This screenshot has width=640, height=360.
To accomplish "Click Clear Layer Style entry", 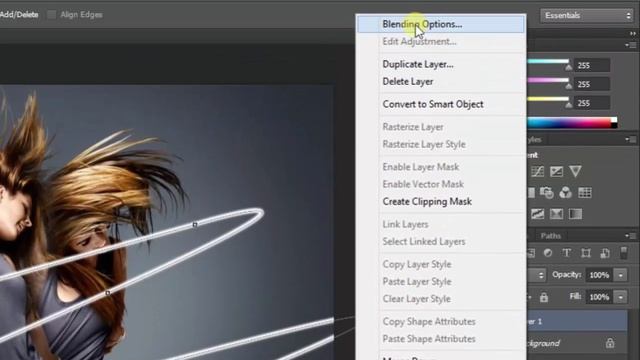I will click(x=441, y=298).
